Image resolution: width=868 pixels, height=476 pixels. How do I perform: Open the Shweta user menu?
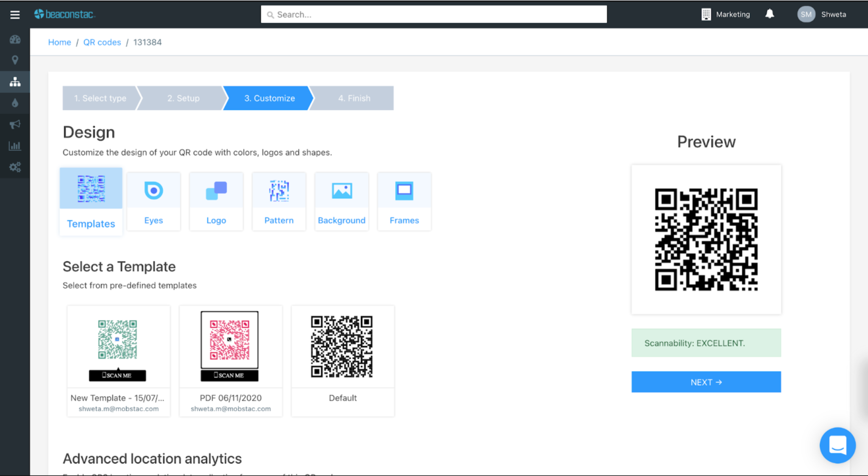pos(833,14)
